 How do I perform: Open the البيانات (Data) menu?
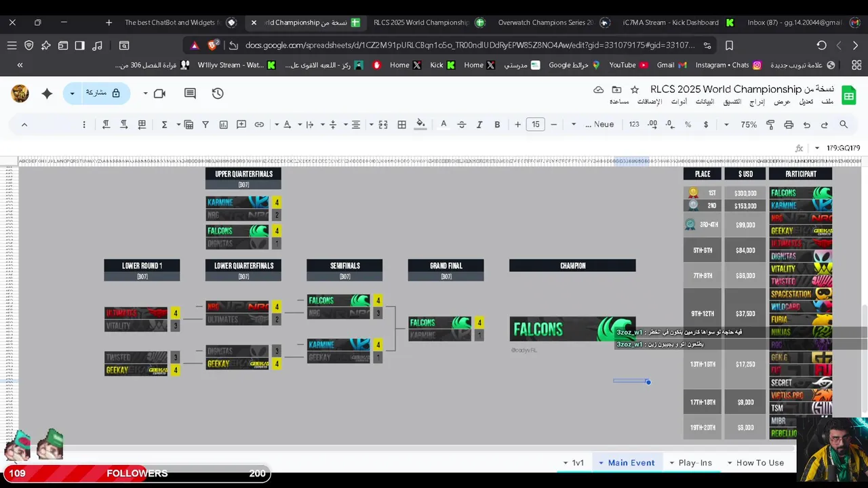tap(705, 102)
